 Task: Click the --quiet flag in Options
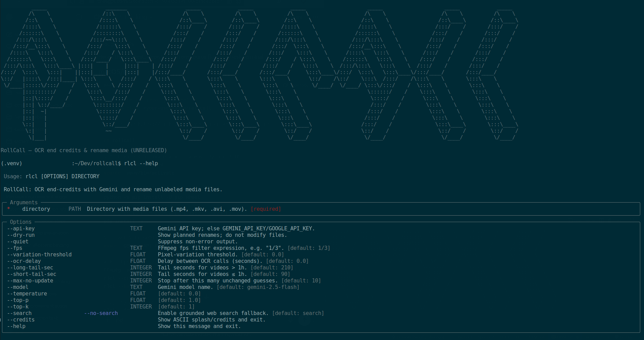(x=18, y=242)
